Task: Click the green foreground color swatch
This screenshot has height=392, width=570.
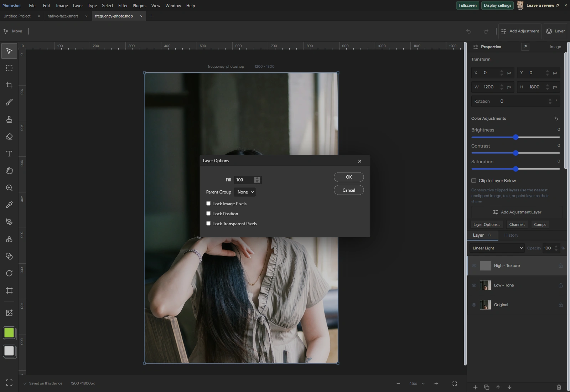Action: pyautogui.click(x=9, y=333)
